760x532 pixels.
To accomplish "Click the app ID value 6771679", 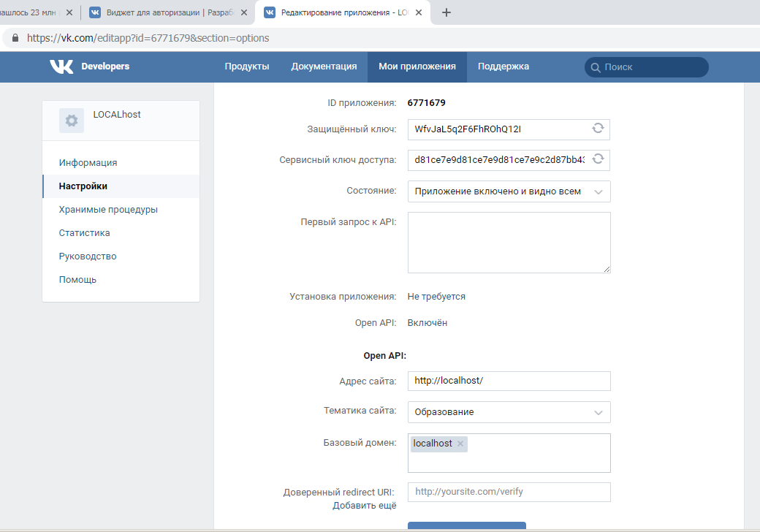I will click(x=426, y=103).
